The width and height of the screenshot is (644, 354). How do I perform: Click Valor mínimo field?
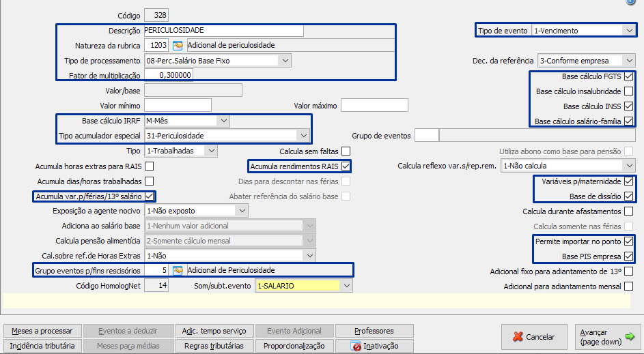[178, 106]
